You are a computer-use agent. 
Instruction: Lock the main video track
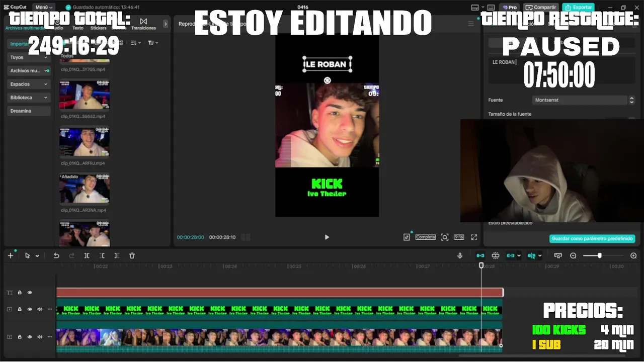(20, 337)
